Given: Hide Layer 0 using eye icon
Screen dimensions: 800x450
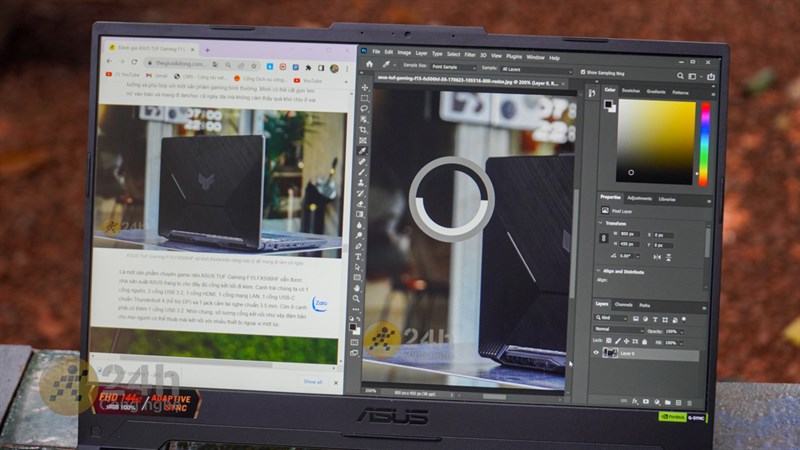Looking at the screenshot, I should tap(595, 352).
